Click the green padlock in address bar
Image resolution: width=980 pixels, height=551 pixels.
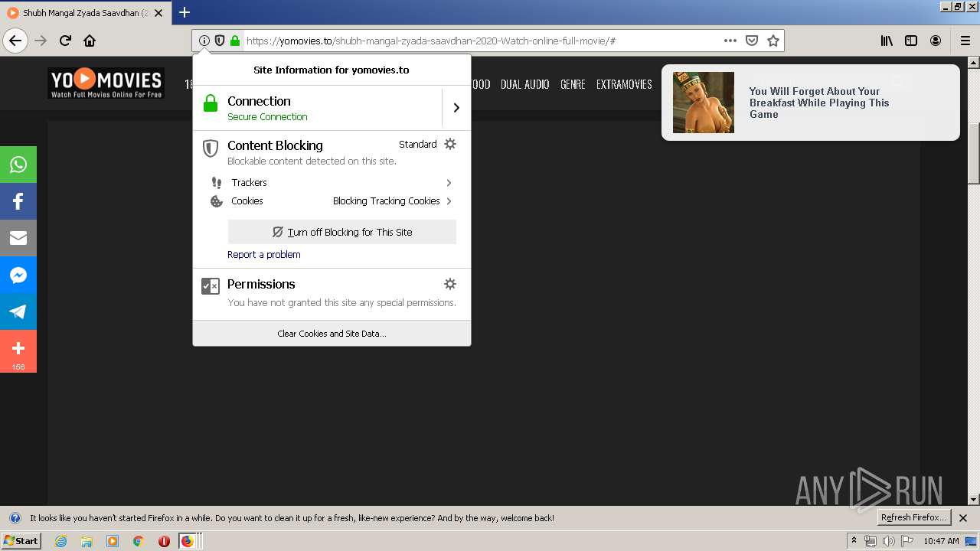pyautogui.click(x=235, y=41)
